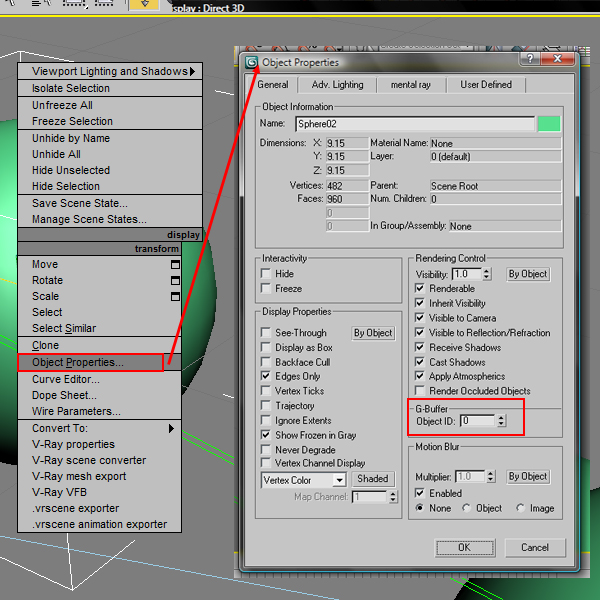The width and height of the screenshot is (600, 600).
Task: Open Scale transform settings box icon
Action: (x=175, y=297)
